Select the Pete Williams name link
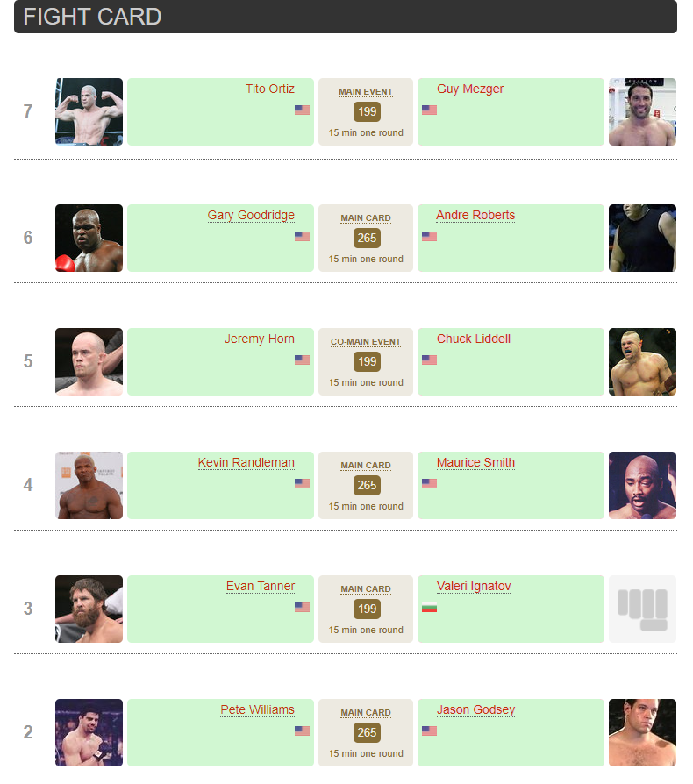 257,710
